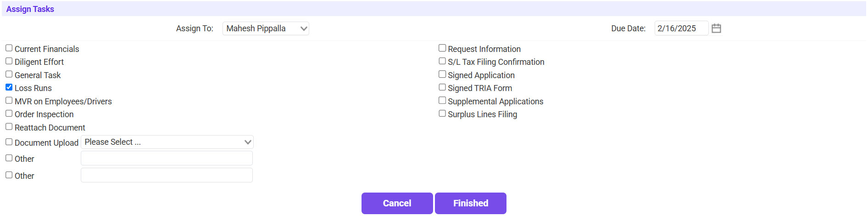
Task: Enable the Diligent Effort task
Action: [x=9, y=61]
